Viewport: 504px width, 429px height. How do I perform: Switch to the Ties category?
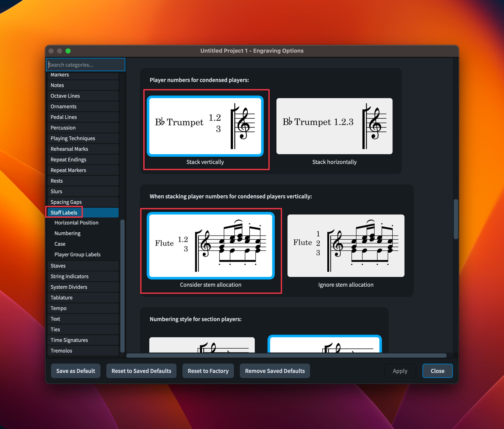click(x=83, y=330)
